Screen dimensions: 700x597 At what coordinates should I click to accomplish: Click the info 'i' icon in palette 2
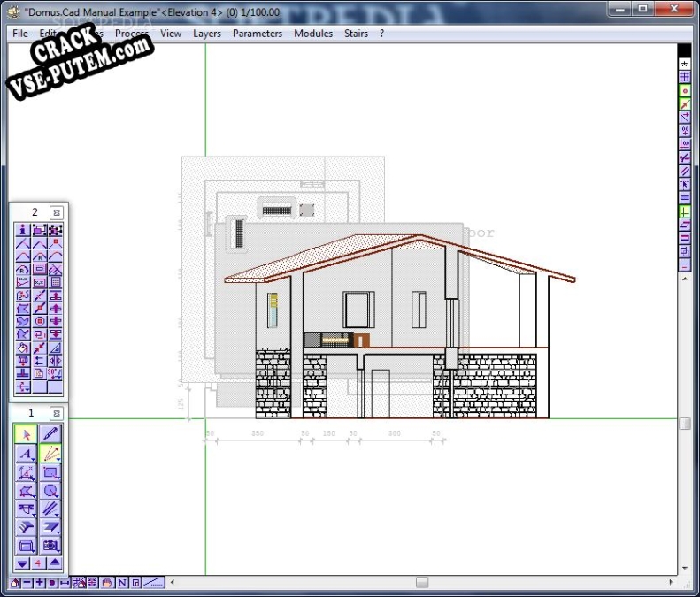point(23,230)
